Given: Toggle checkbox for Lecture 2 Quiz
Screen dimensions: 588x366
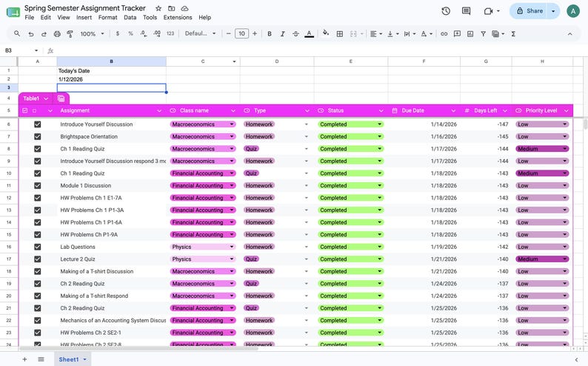Looking at the screenshot, I should click(x=38, y=259).
